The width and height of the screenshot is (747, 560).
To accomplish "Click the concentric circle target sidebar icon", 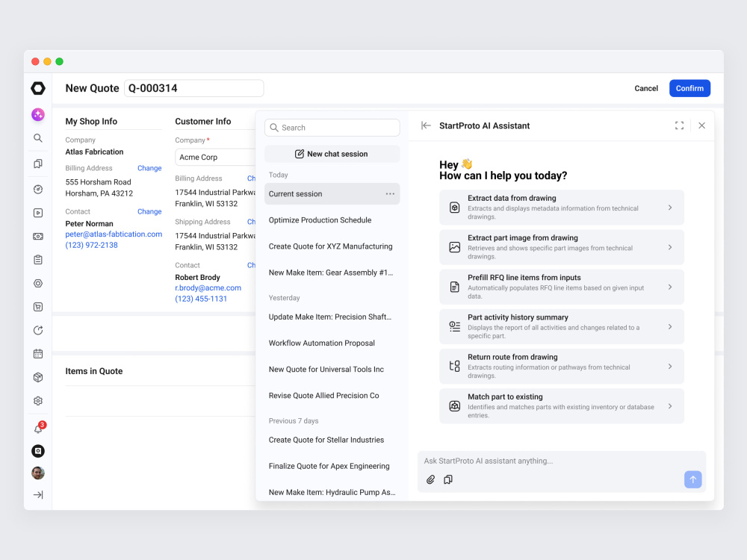I will pos(38,283).
